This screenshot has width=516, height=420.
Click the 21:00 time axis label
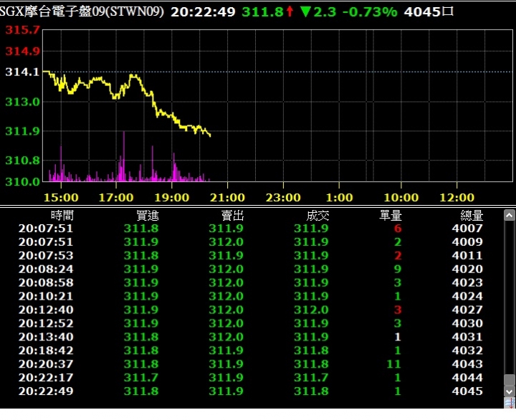[x=227, y=198]
